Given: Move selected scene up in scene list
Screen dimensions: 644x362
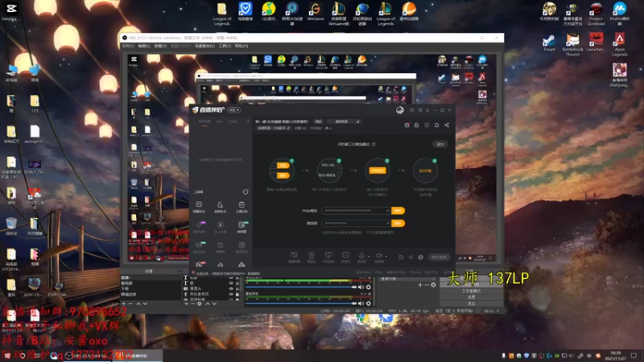Looking at the screenshot, I should (x=138, y=304).
